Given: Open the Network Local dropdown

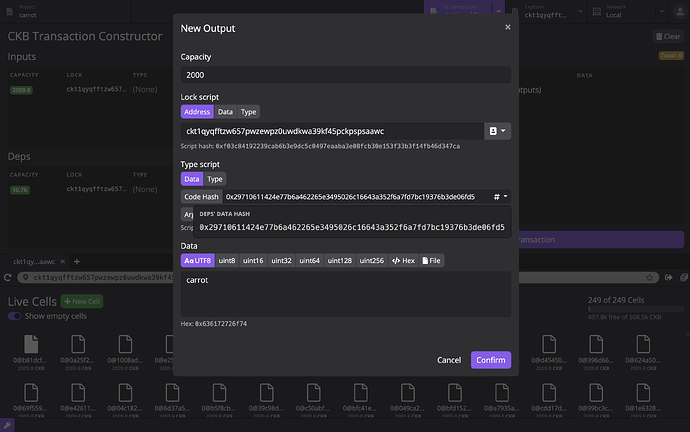Looking at the screenshot, I should tap(661, 11).
